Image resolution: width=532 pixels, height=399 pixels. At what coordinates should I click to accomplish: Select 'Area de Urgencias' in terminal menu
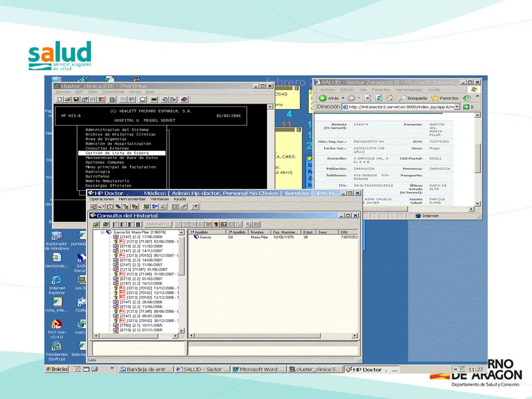(x=106, y=139)
